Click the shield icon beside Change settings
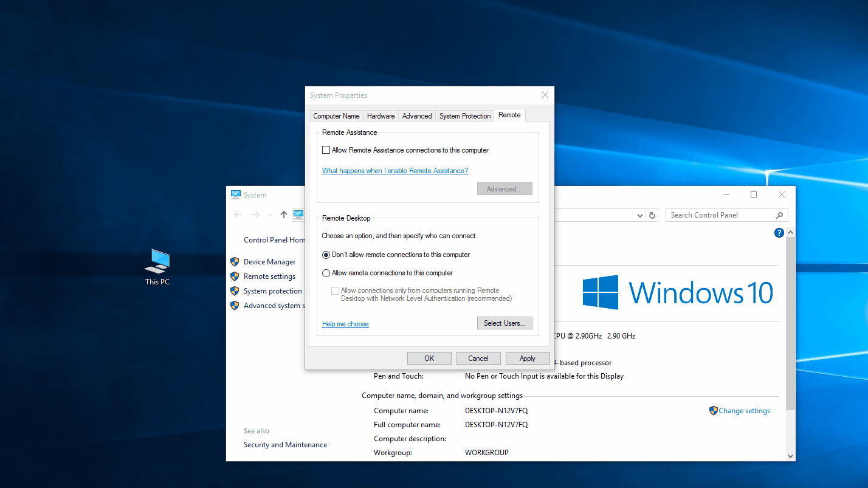Viewport: 868px width, 488px height. click(714, 411)
